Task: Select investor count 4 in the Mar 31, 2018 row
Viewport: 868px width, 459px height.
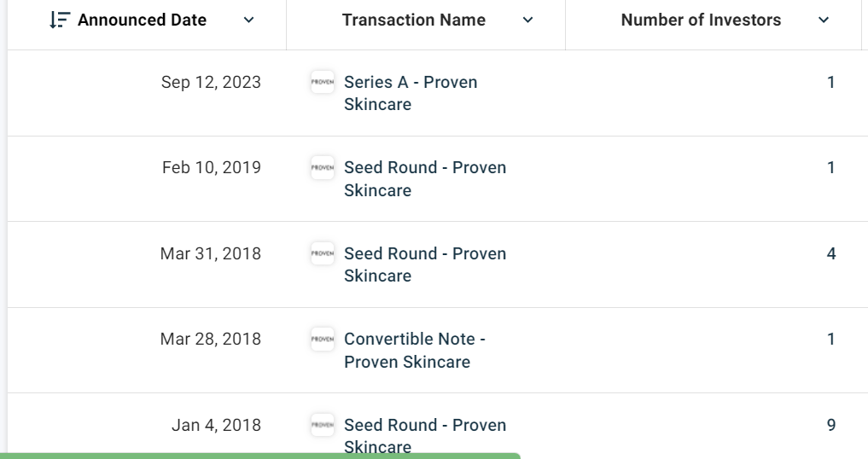Action: pos(831,253)
